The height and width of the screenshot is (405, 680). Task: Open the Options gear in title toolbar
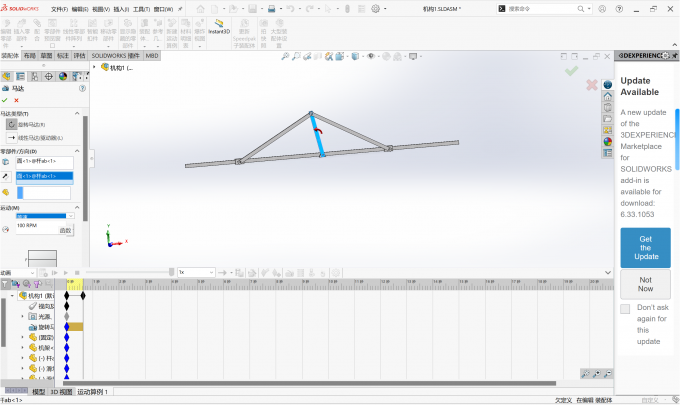click(376, 9)
